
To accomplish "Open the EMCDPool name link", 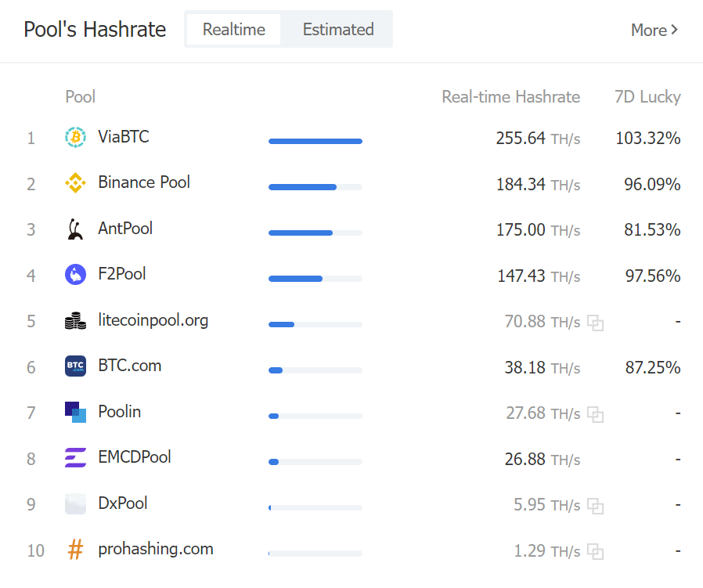I will pyautogui.click(x=135, y=457).
